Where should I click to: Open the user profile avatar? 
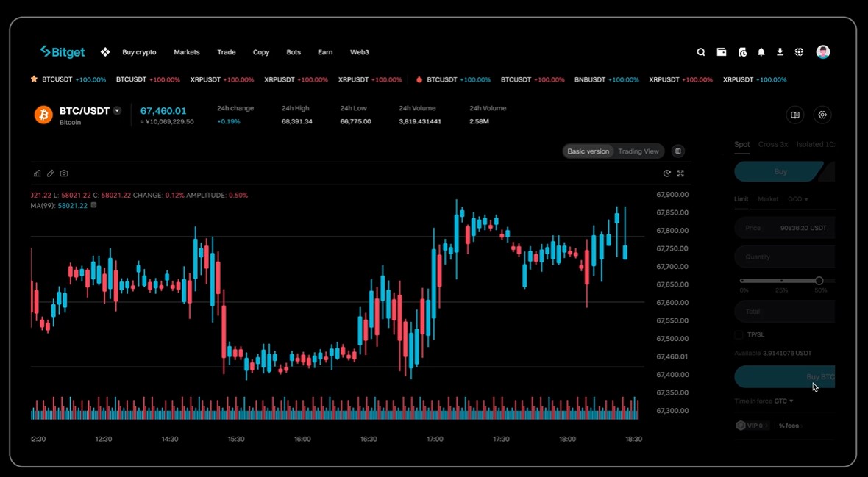point(823,52)
